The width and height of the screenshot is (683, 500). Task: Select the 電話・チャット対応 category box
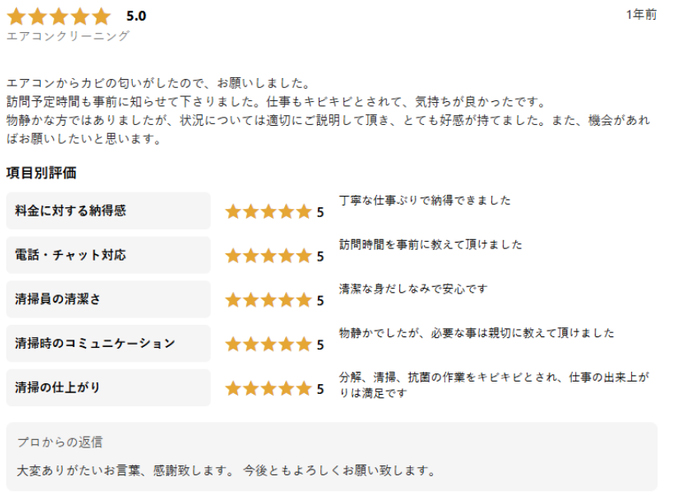click(x=108, y=255)
